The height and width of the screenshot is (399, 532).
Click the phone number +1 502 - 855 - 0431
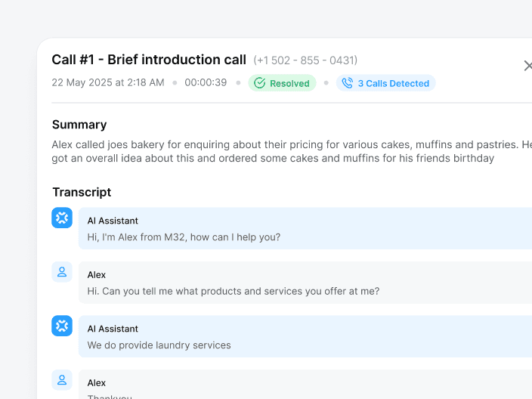(305, 60)
